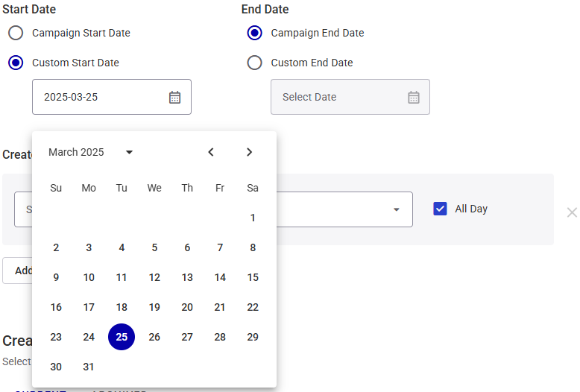The height and width of the screenshot is (392, 580).
Task: Choose Campaign End Date radio option
Action: point(254,33)
